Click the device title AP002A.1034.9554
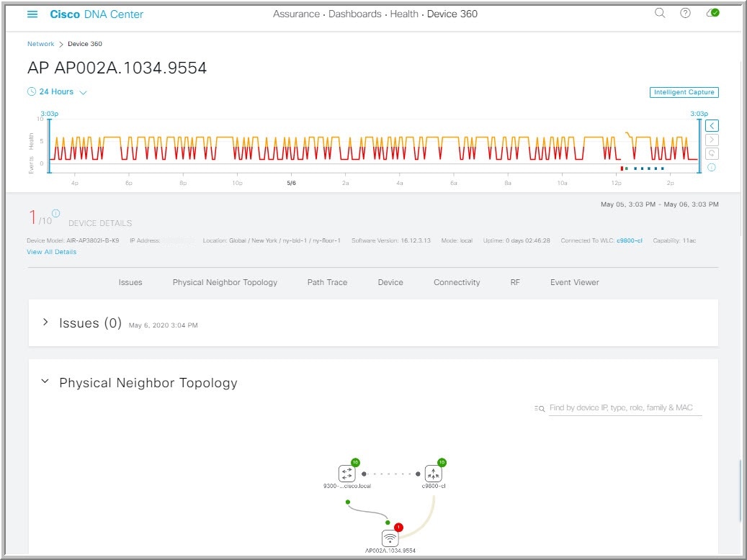Screen dimensions: 747x560 [x=117, y=68]
